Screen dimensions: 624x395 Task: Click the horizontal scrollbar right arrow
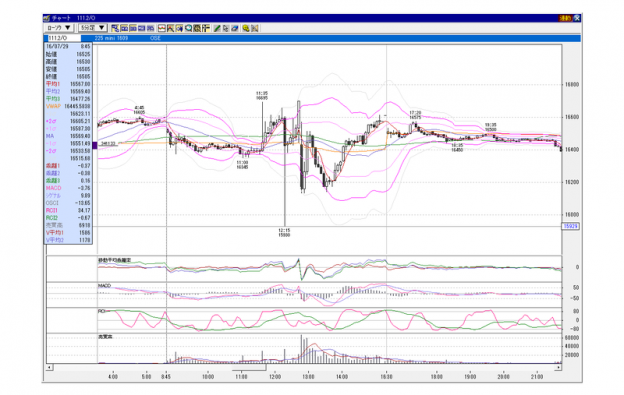[558, 367]
